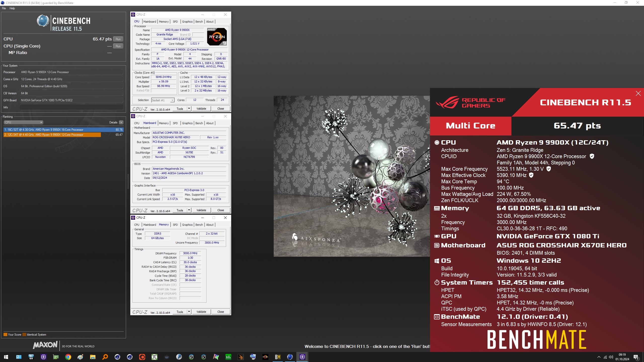Click the Cinebench Release 11.5 globe logo

click(43, 21)
